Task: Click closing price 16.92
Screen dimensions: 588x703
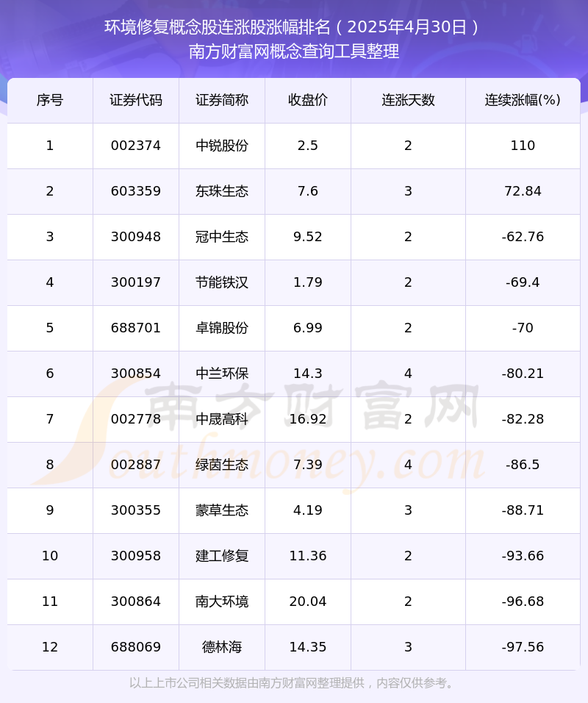Action: click(x=308, y=419)
